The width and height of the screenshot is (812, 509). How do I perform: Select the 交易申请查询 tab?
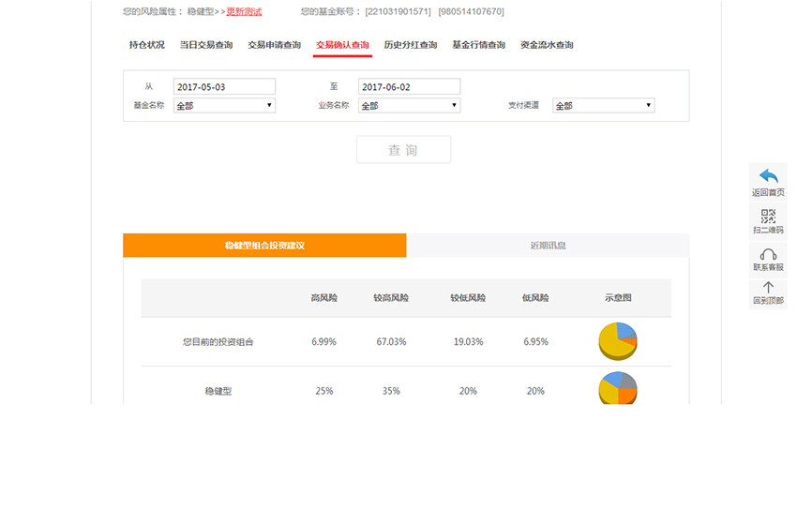(275, 45)
